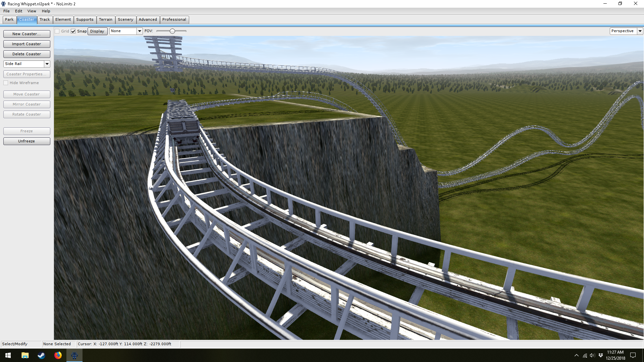Open the Windows Start menu
This screenshot has height=362, width=644.
8,355
